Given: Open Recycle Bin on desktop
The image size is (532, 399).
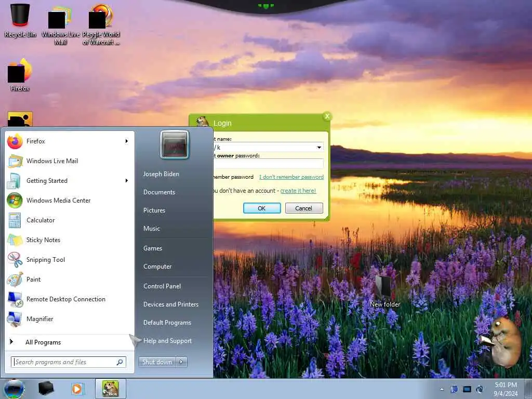Looking at the screenshot, I should click(20, 20).
